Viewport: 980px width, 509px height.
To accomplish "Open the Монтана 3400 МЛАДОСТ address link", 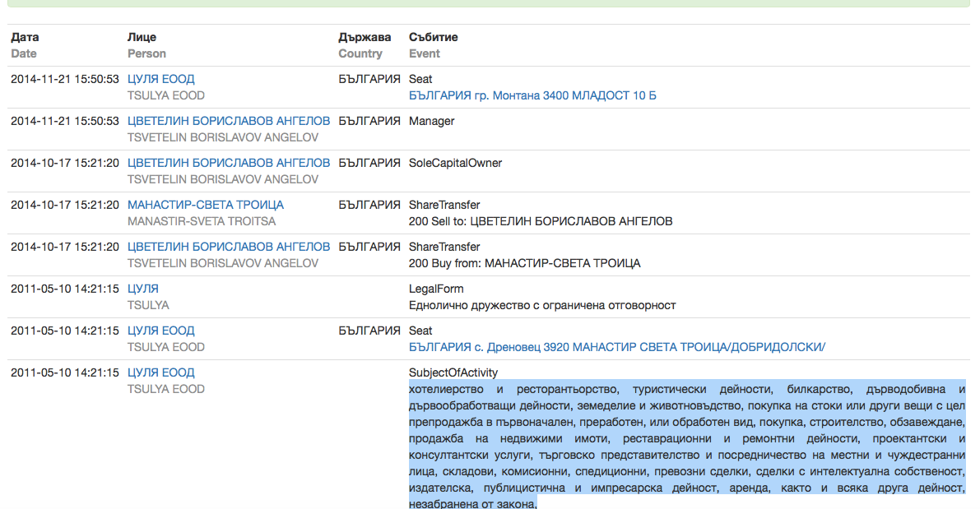I will click(x=532, y=95).
